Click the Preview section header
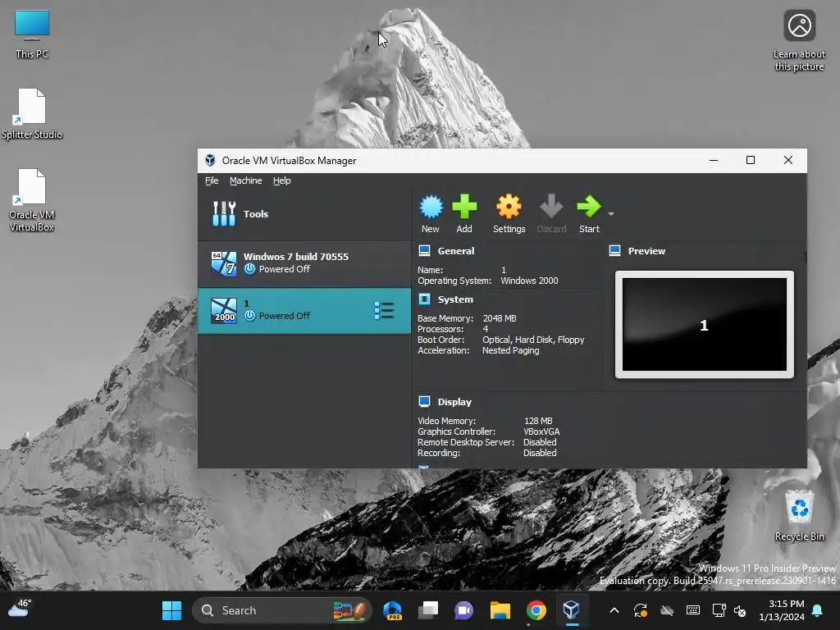This screenshot has height=630, width=840. [x=646, y=251]
